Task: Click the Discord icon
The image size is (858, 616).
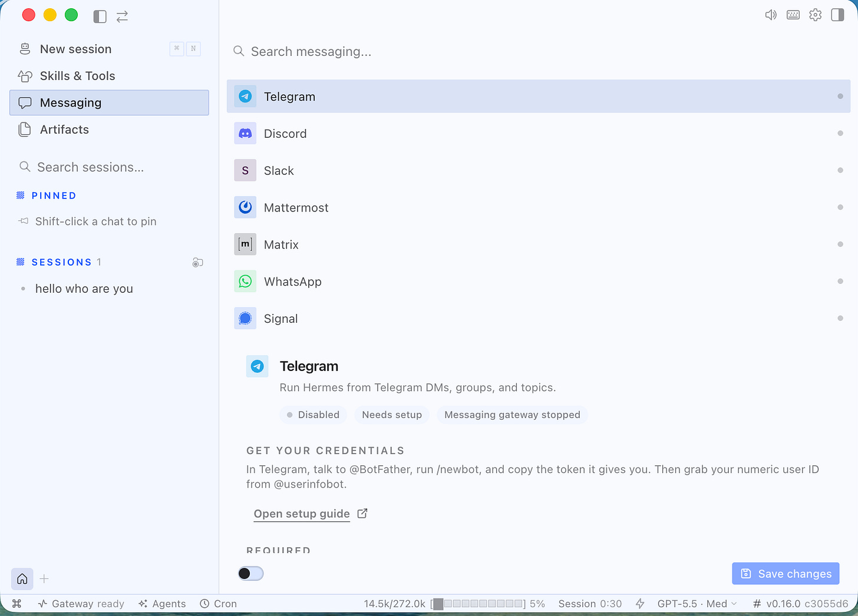Action: 245,133
